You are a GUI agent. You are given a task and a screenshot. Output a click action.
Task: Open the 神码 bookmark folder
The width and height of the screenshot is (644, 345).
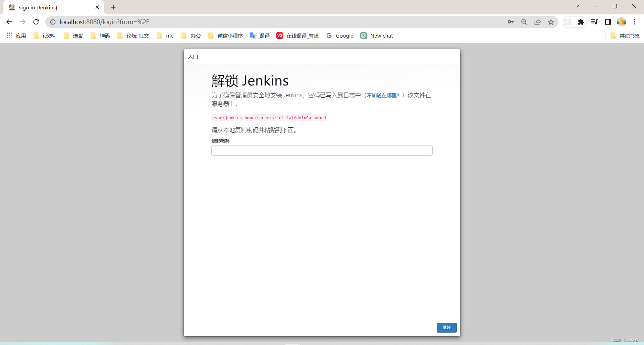[100, 36]
